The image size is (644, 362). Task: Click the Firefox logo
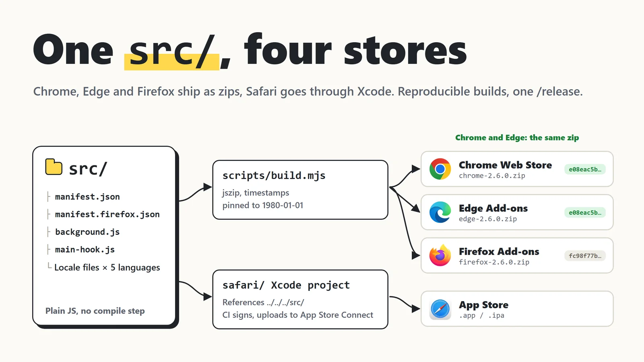click(x=440, y=255)
